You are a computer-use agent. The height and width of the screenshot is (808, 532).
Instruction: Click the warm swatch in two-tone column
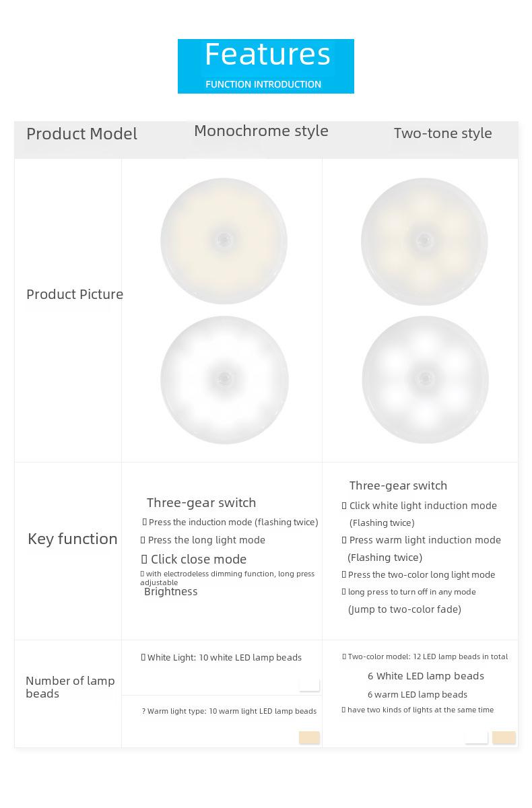pos(504,737)
